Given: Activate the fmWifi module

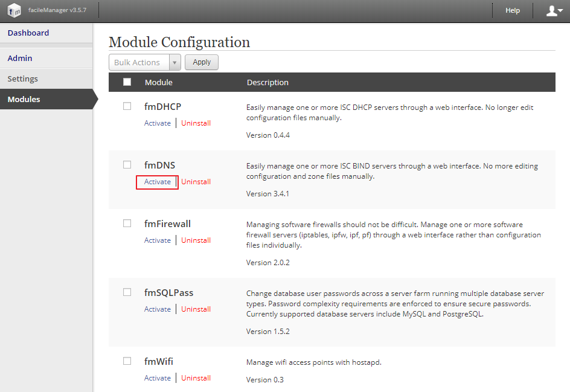Looking at the screenshot, I should pyautogui.click(x=158, y=378).
